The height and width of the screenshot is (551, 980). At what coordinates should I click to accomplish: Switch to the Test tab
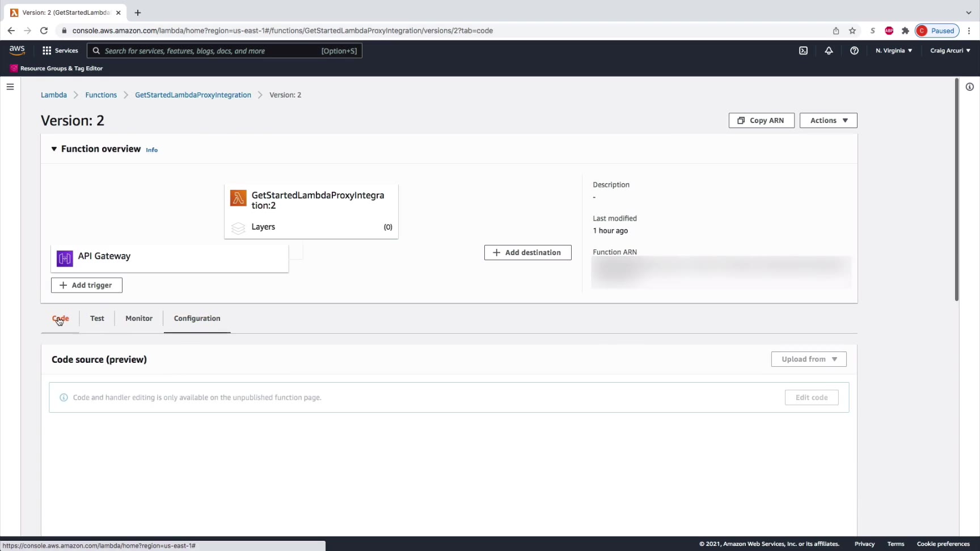tap(97, 319)
